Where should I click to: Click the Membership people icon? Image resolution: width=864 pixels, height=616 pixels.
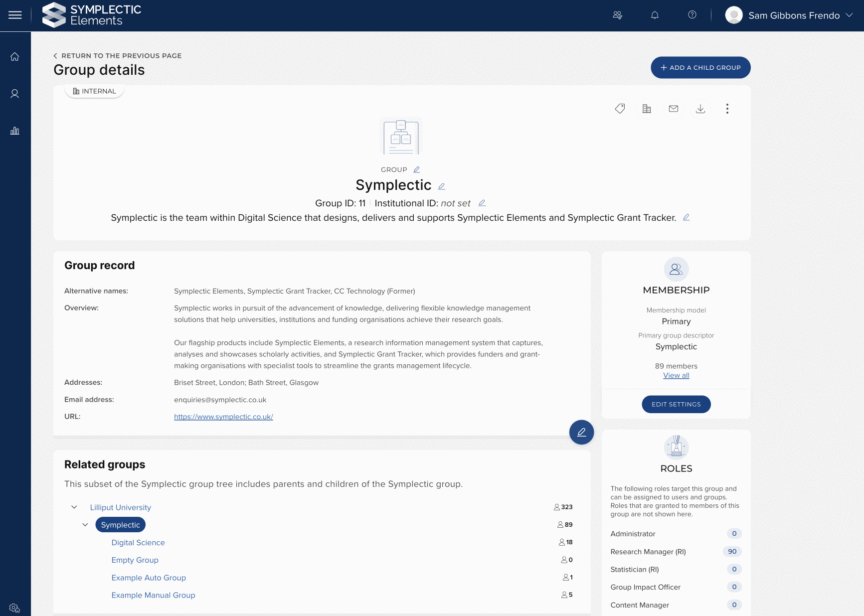click(x=676, y=269)
